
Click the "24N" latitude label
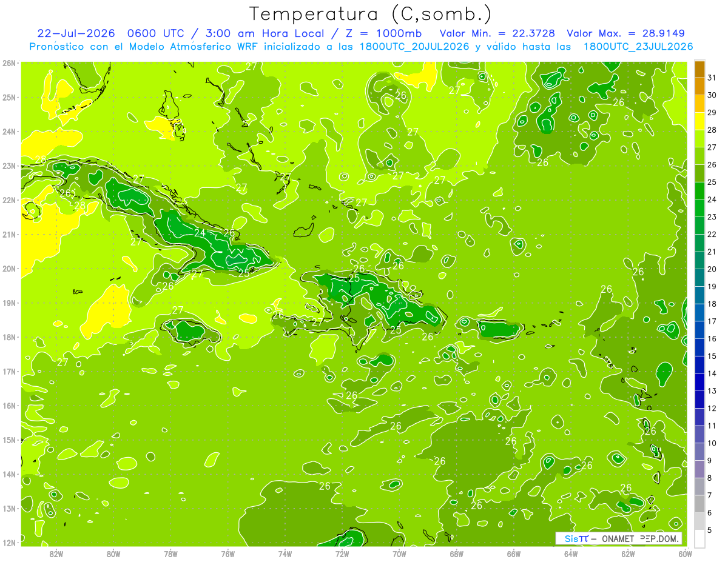(x=9, y=132)
